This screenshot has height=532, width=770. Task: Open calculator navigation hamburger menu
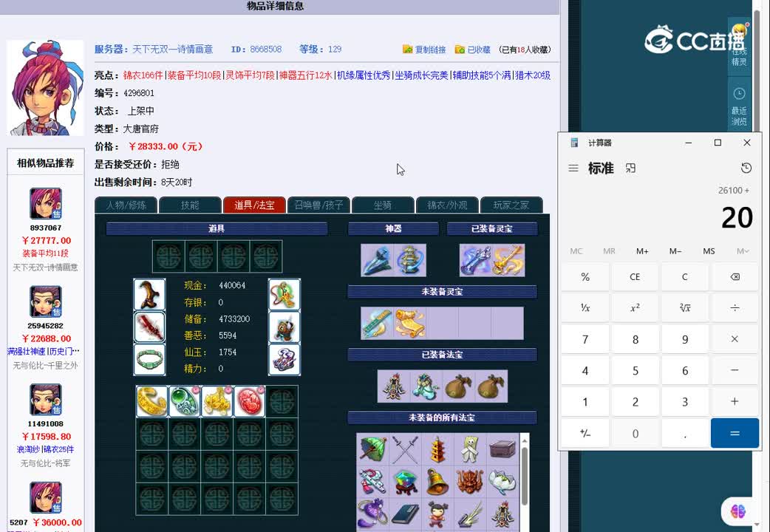tap(573, 168)
